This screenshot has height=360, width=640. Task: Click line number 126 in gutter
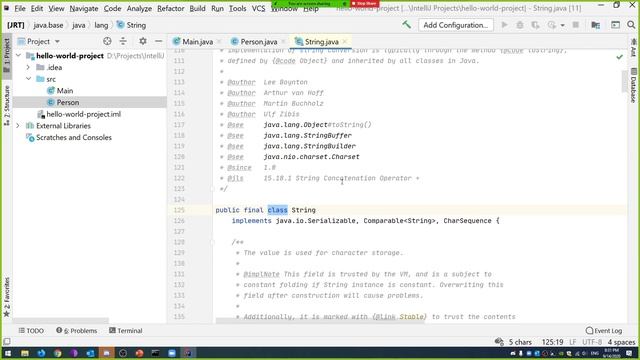pyautogui.click(x=179, y=220)
